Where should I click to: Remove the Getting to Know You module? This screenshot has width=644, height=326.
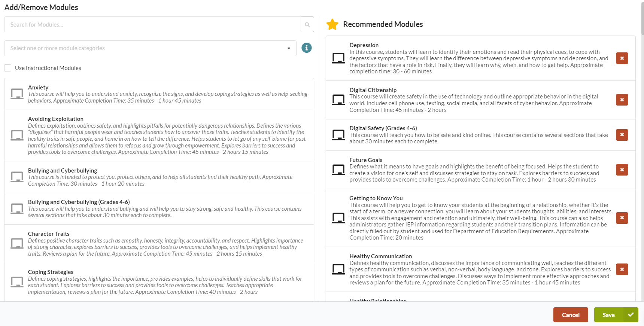tap(622, 218)
